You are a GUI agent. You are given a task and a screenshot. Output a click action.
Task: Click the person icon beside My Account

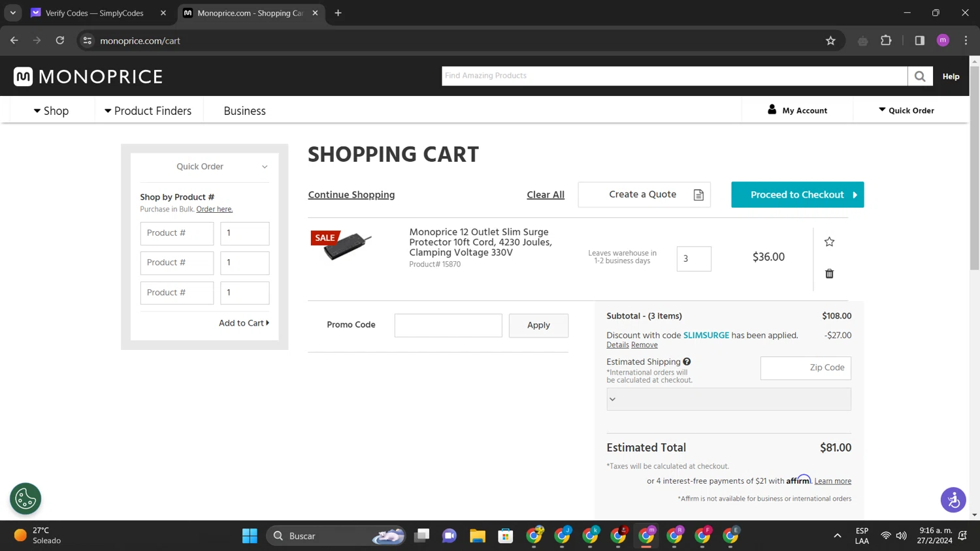(x=772, y=110)
